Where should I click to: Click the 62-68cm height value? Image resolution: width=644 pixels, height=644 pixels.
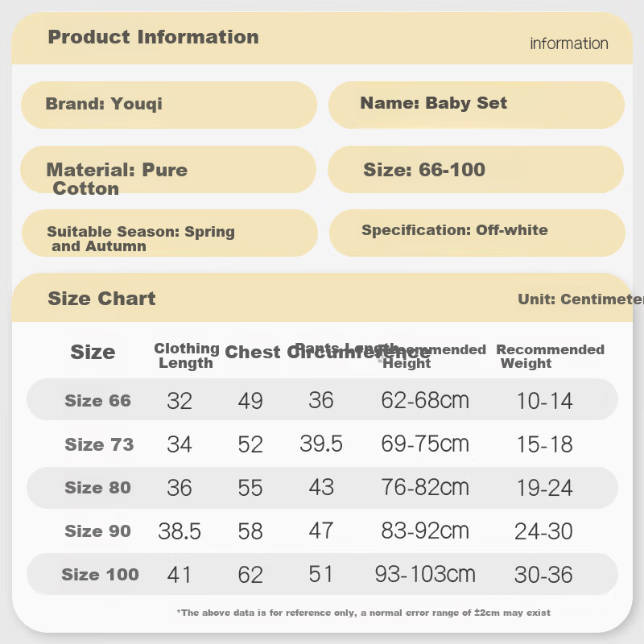[x=425, y=400]
